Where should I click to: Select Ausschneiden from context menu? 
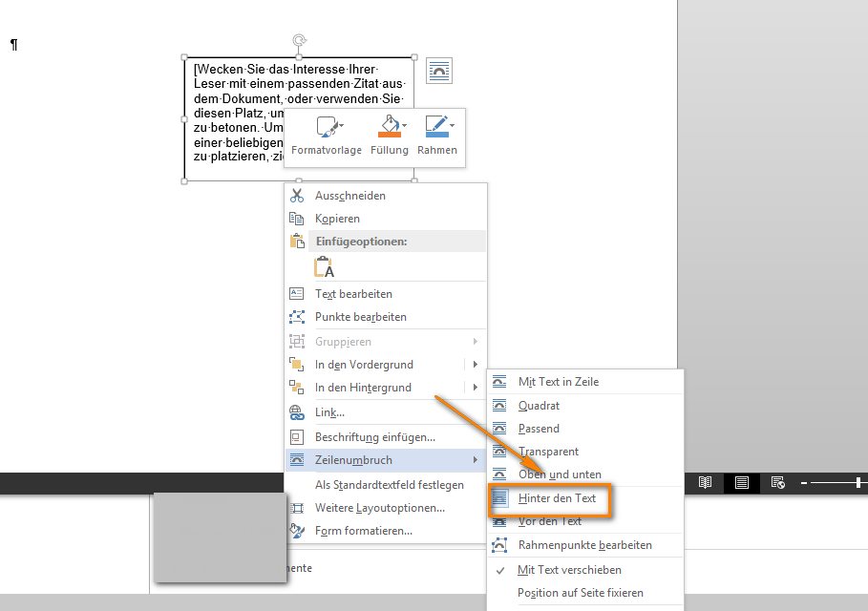coord(349,196)
